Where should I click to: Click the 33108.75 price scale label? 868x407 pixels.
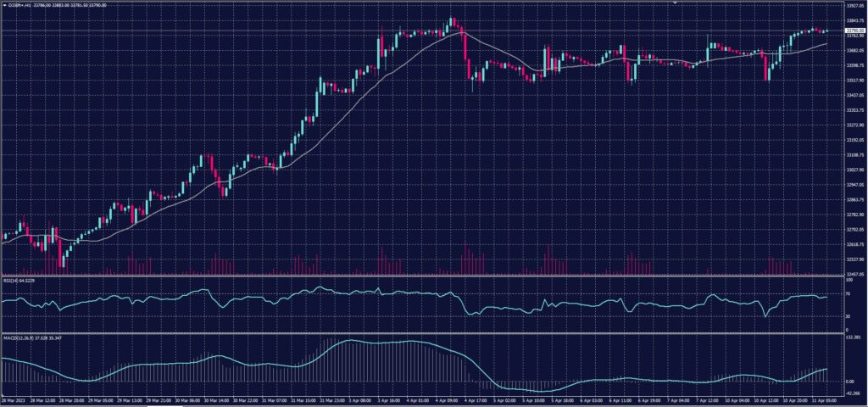[854, 154]
